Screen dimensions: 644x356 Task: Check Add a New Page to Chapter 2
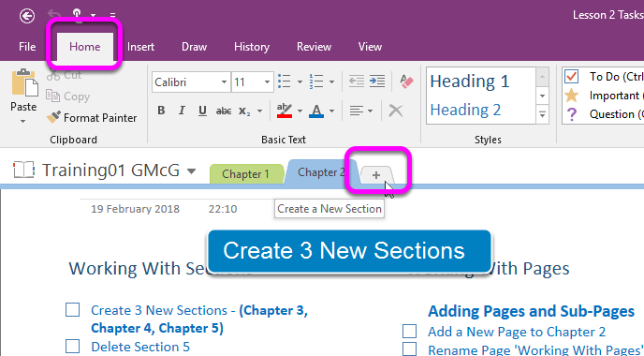pyautogui.click(x=409, y=331)
